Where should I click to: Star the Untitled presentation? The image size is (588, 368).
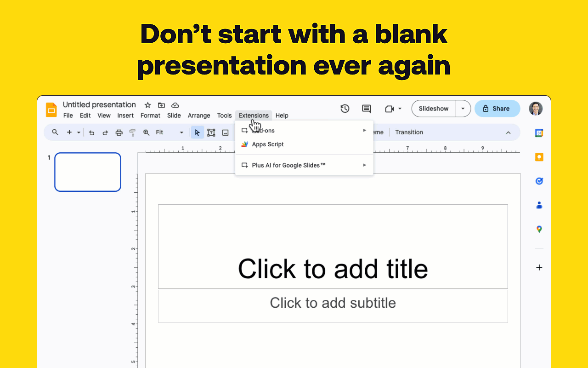(147, 105)
